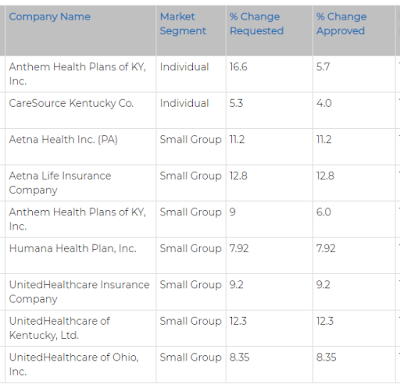Click the 4.0 approved value cell

pos(354,110)
